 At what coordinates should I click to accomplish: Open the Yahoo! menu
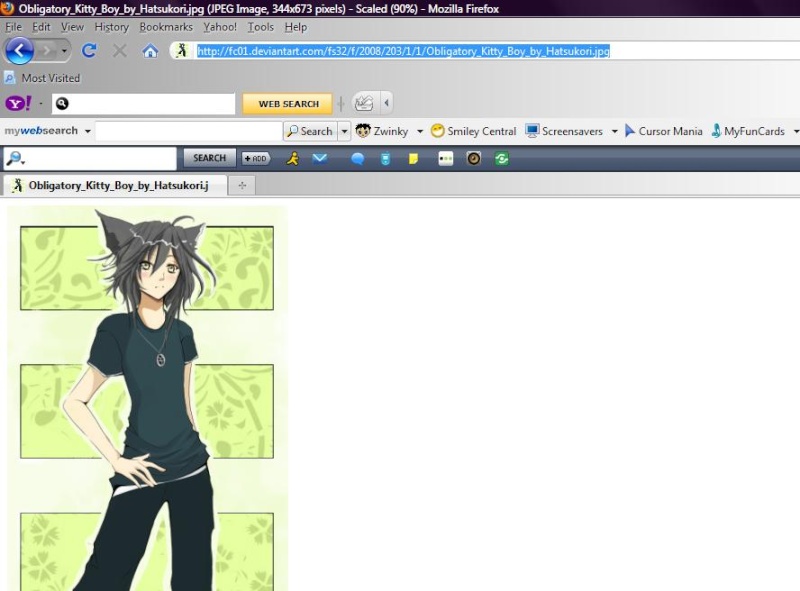click(220, 27)
